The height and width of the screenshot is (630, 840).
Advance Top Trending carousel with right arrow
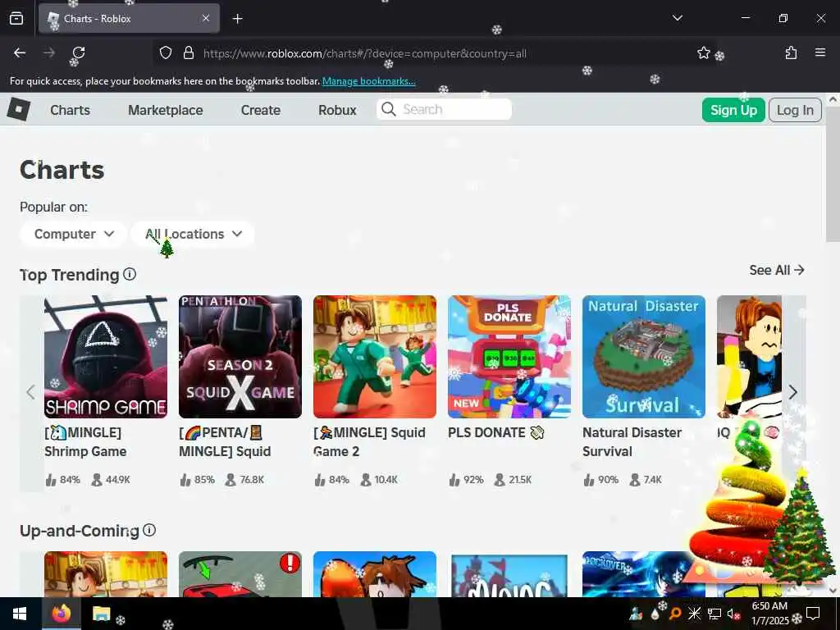[793, 392]
